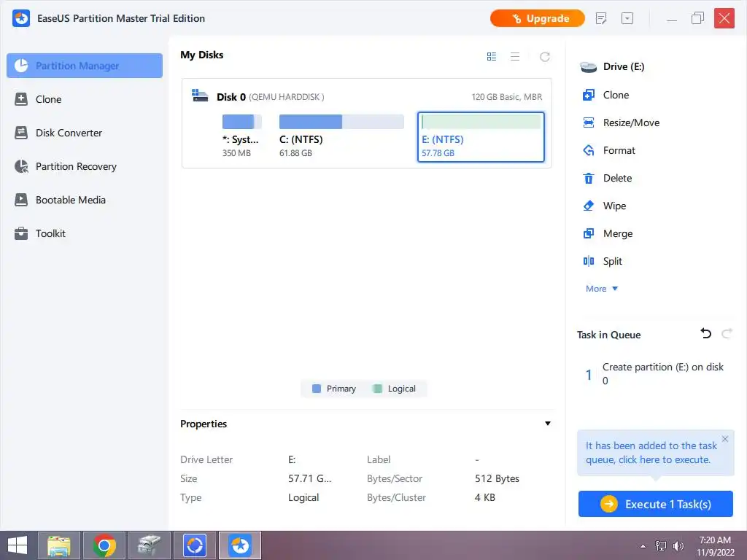The height and width of the screenshot is (560, 747).
Task: Click the EaseUS taskbar icon
Action: tap(239, 545)
